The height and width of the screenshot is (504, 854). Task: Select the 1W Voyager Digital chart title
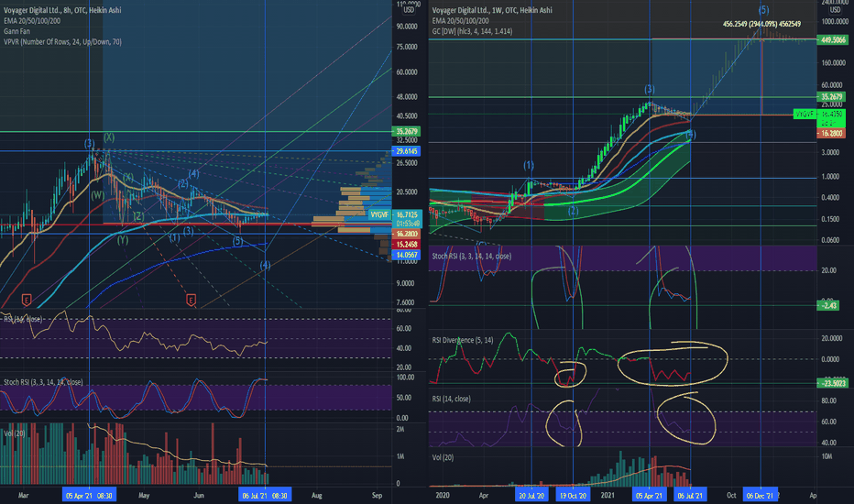(x=492, y=10)
